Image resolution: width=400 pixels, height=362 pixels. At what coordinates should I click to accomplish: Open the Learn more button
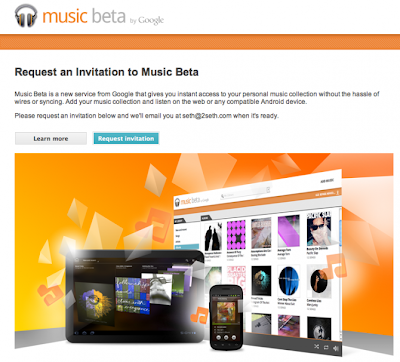coord(51,138)
